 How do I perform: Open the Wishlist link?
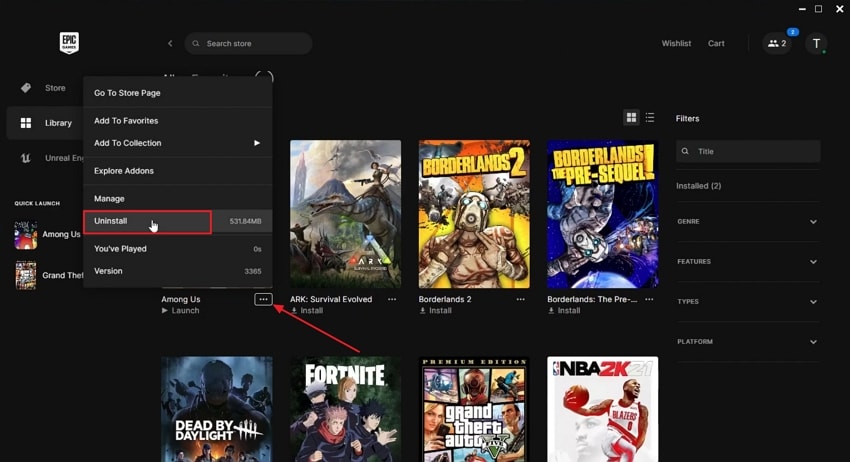pyautogui.click(x=676, y=43)
